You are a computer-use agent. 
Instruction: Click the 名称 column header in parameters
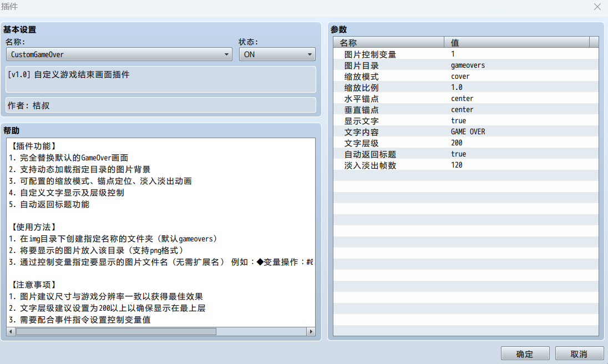pos(388,42)
